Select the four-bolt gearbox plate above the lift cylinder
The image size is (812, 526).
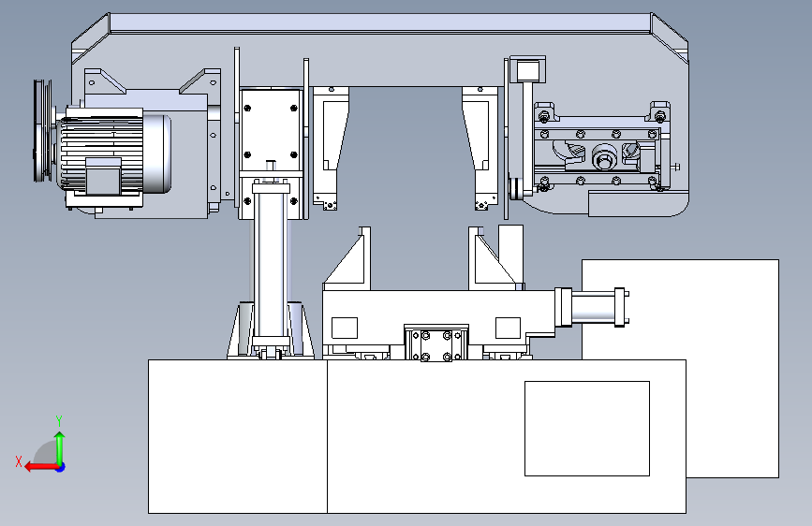tap(271, 131)
